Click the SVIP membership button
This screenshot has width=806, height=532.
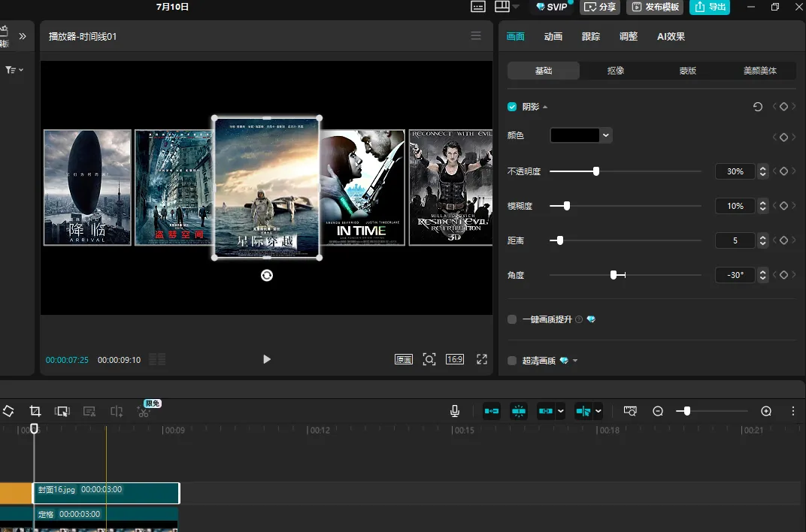552,7
